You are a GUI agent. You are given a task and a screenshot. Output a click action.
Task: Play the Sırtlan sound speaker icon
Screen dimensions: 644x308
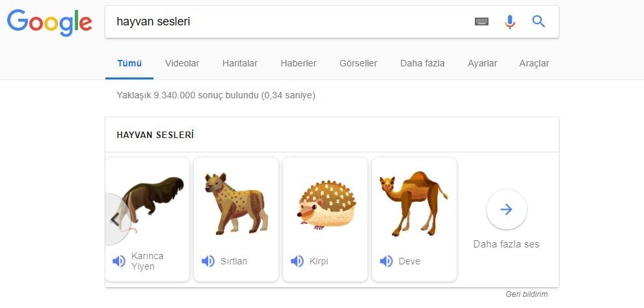point(208,261)
